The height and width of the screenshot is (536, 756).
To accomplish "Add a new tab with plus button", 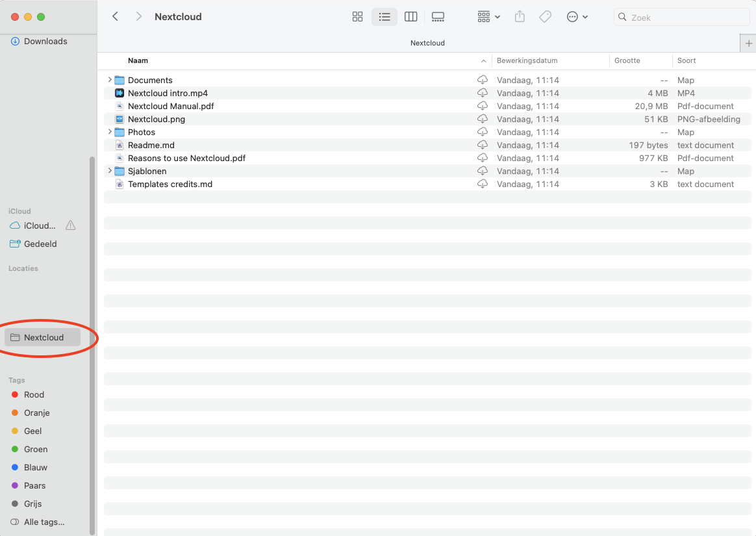I will click(x=748, y=43).
